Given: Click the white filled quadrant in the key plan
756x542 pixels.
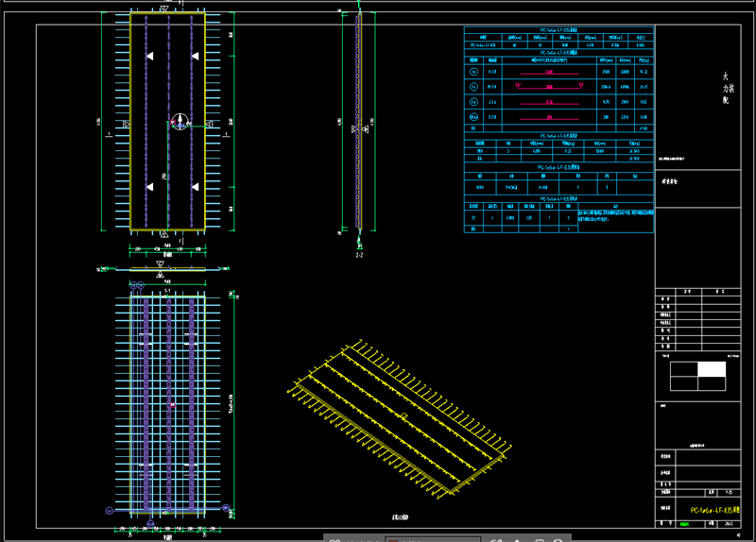Looking at the screenshot, I should point(712,369).
